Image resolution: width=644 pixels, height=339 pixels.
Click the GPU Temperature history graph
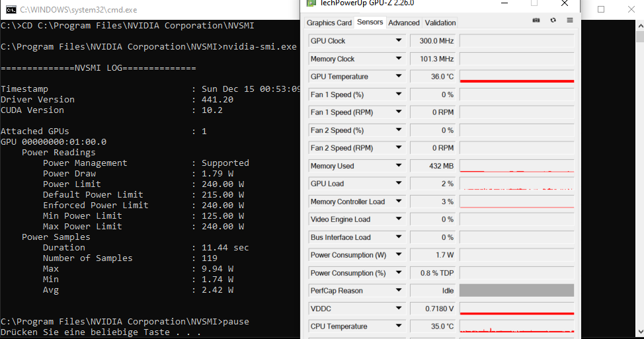coord(516,77)
